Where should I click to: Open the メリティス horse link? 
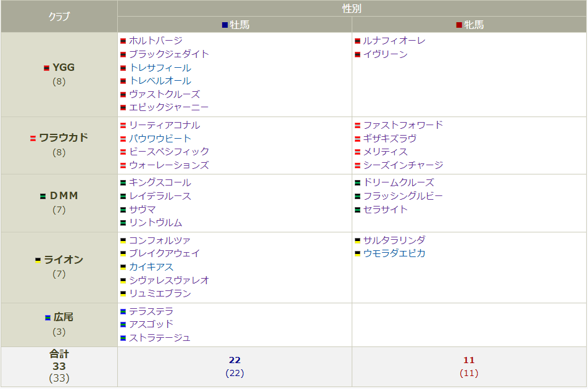(385, 152)
